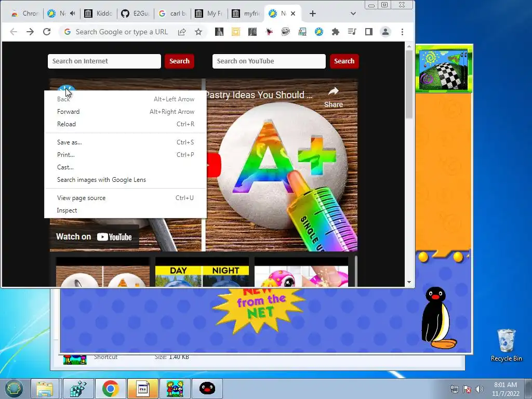Click the Chrome taskbar icon
The height and width of the screenshot is (399, 532).
[111, 389]
